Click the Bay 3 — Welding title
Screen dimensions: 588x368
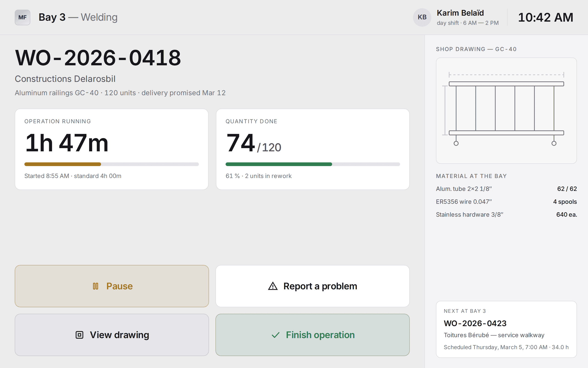[x=78, y=17]
